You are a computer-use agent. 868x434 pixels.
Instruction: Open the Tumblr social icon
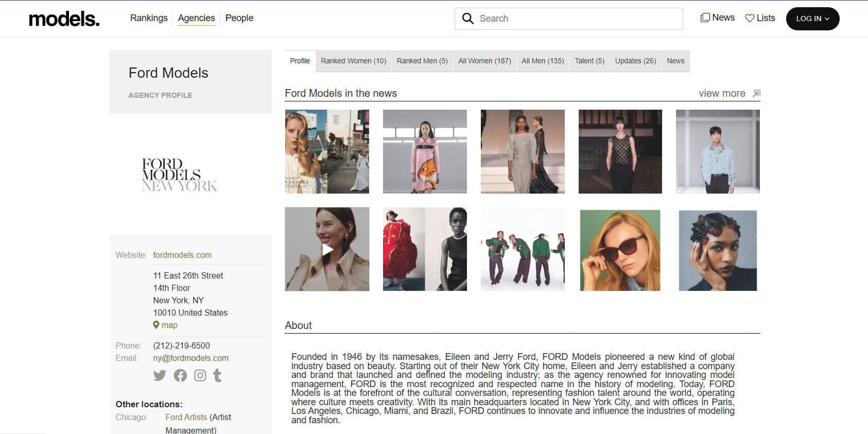pyautogui.click(x=217, y=375)
